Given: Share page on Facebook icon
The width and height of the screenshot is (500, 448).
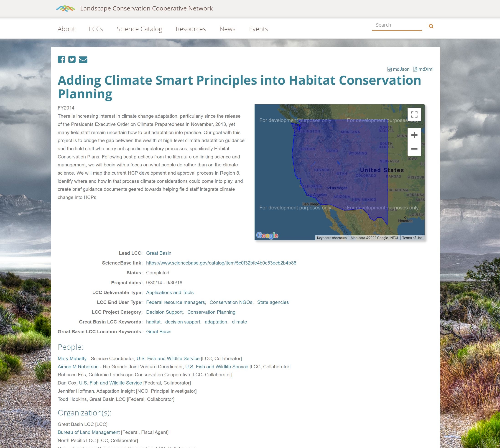Looking at the screenshot, I should point(61,59).
